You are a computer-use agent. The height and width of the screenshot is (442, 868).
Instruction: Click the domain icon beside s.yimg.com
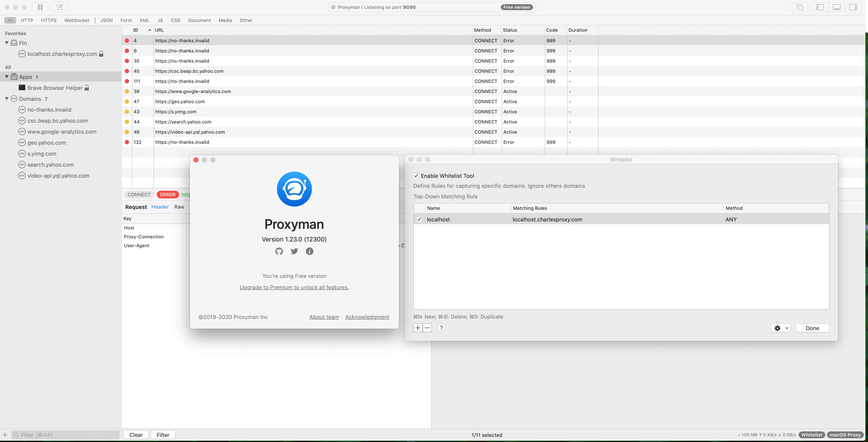(22, 154)
